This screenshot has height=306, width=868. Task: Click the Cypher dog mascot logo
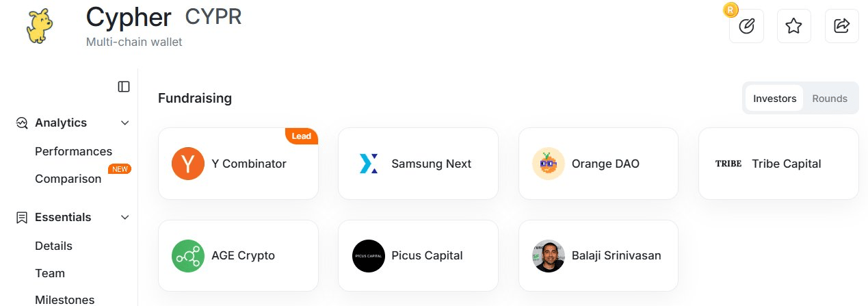[39, 25]
